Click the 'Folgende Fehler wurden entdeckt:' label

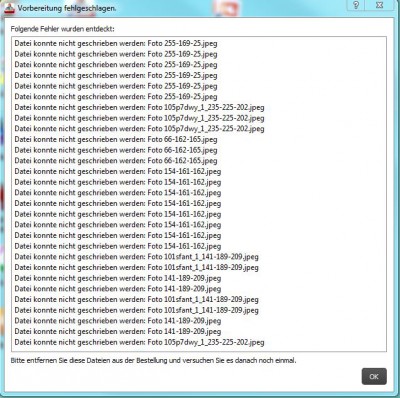coord(62,29)
